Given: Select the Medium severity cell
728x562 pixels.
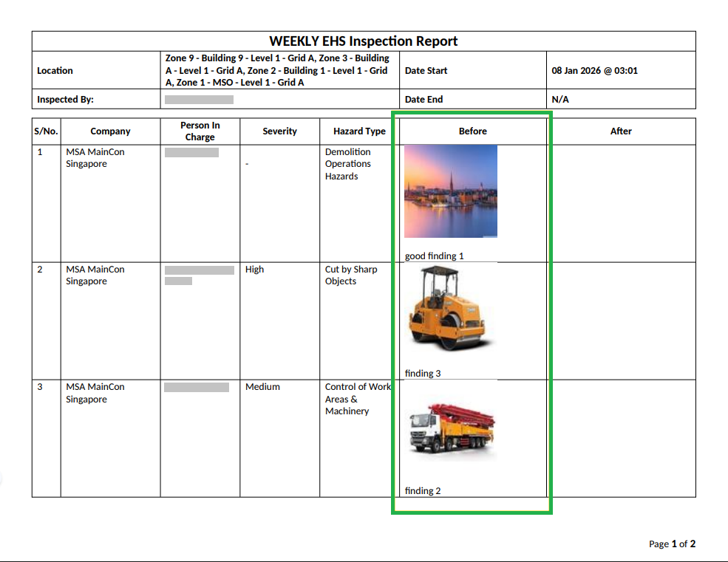Looking at the screenshot, I should click(262, 387).
